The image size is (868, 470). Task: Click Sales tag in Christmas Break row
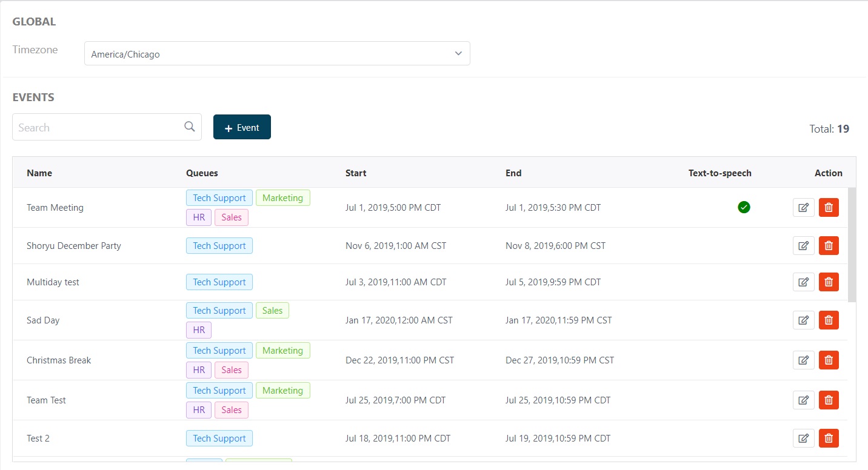(x=232, y=370)
